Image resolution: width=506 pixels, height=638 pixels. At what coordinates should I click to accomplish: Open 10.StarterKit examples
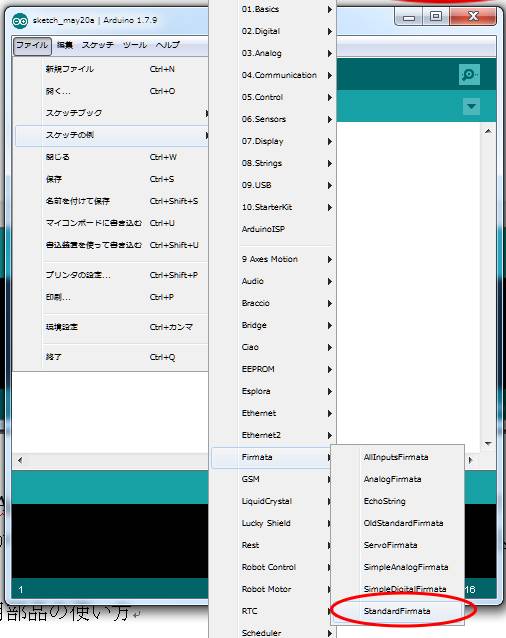[x=273, y=207]
